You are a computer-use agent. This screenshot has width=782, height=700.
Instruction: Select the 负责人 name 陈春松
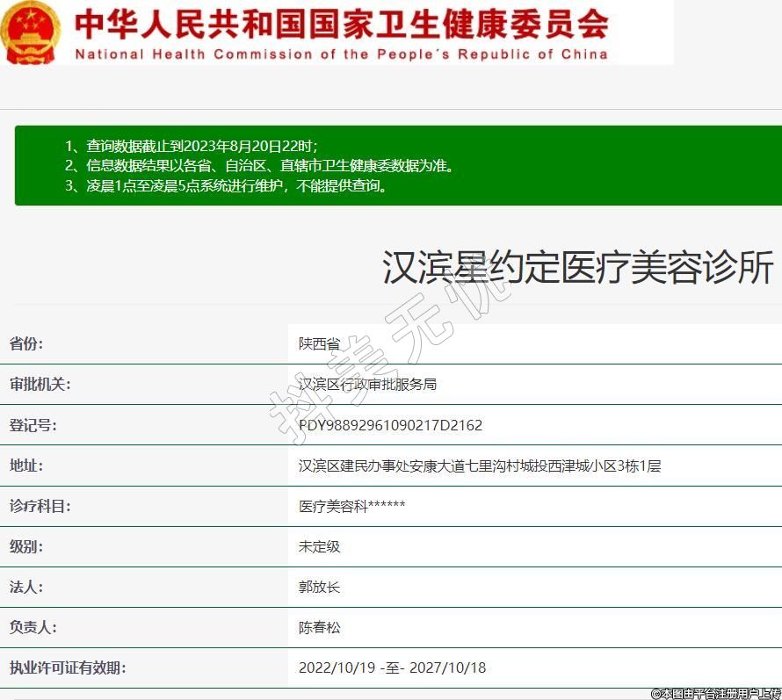point(319,627)
